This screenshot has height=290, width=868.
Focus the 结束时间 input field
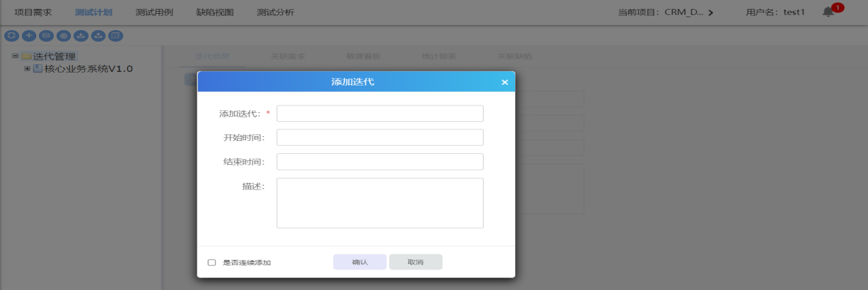pyautogui.click(x=380, y=161)
